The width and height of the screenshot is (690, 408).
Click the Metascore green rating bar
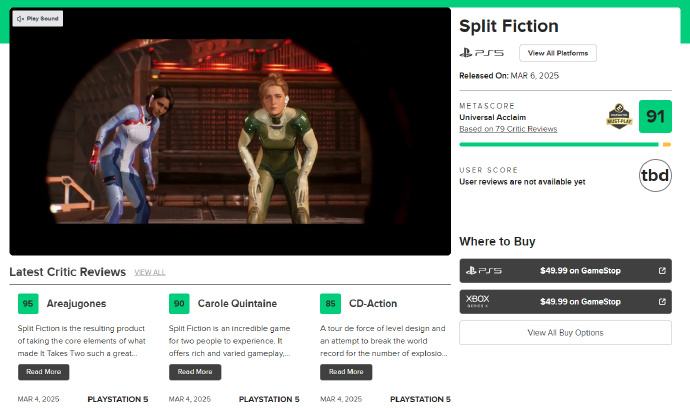559,144
